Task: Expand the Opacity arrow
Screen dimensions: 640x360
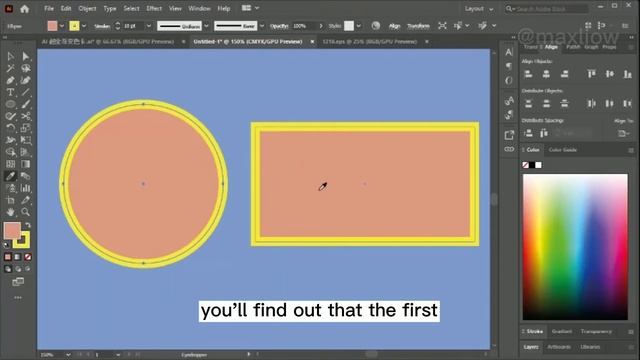Action: click(321, 26)
